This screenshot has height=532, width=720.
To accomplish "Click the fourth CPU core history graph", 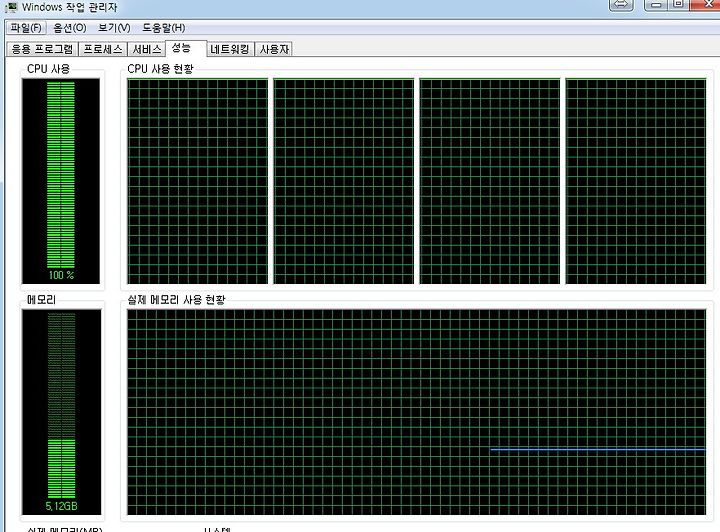I will click(636, 181).
